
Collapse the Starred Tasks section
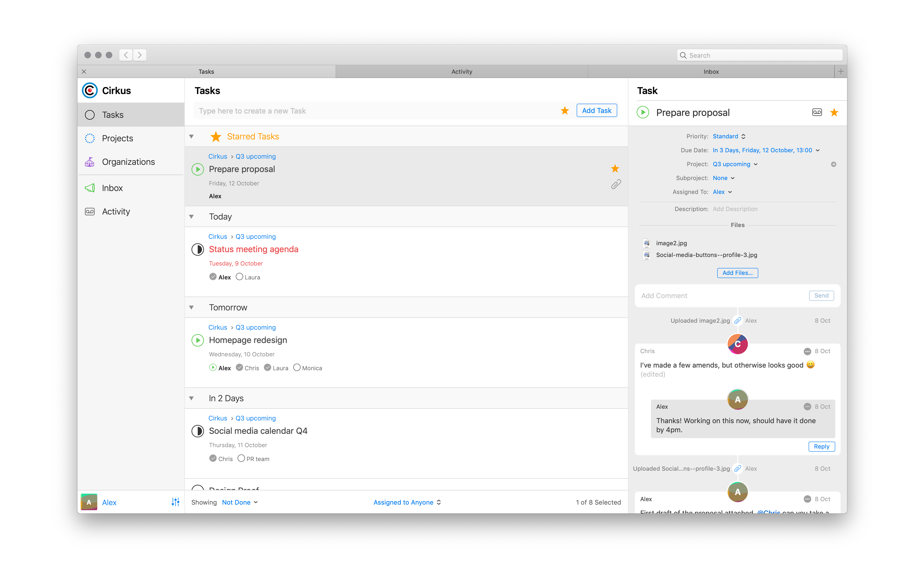pos(192,137)
